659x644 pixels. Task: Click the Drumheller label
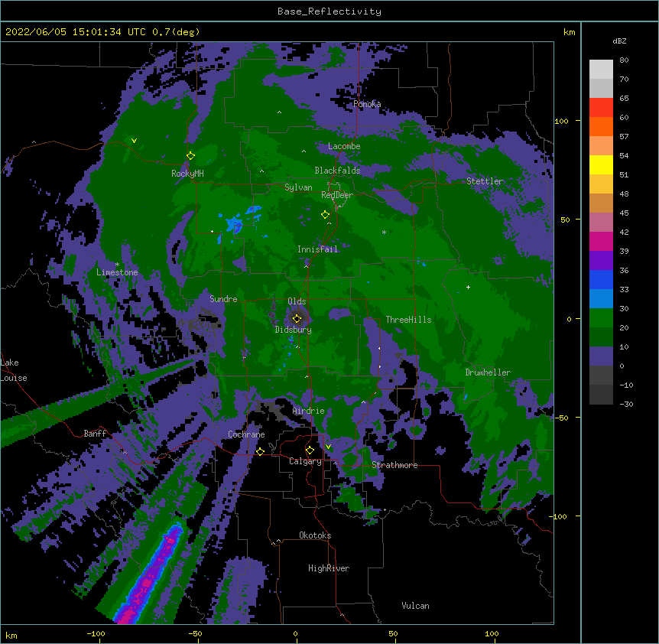click(488, 372)
